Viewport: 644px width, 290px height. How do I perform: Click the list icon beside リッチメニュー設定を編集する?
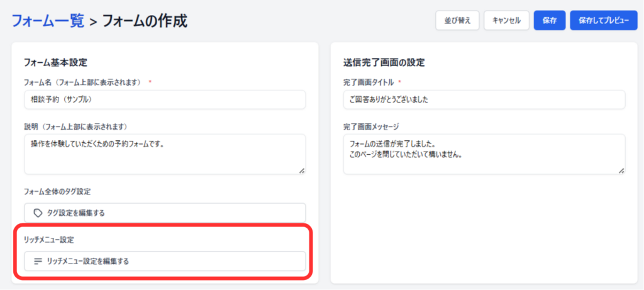(38, 261)
